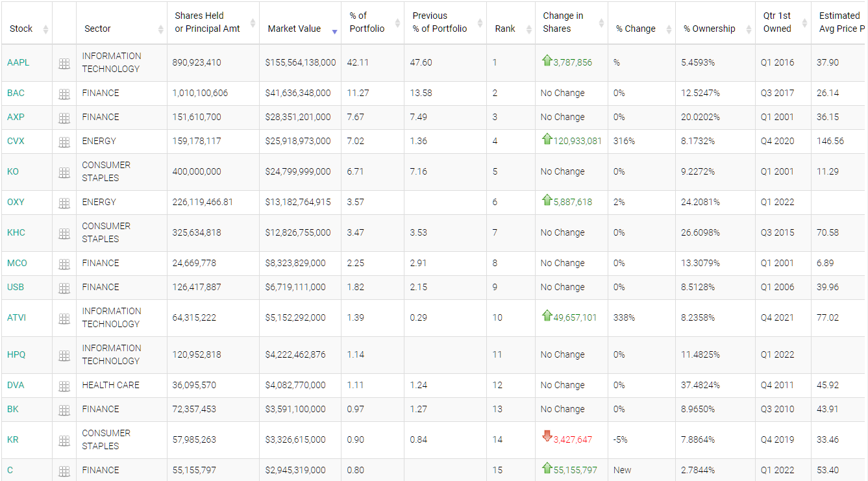Select C row percent change "New"

[622, 470]
